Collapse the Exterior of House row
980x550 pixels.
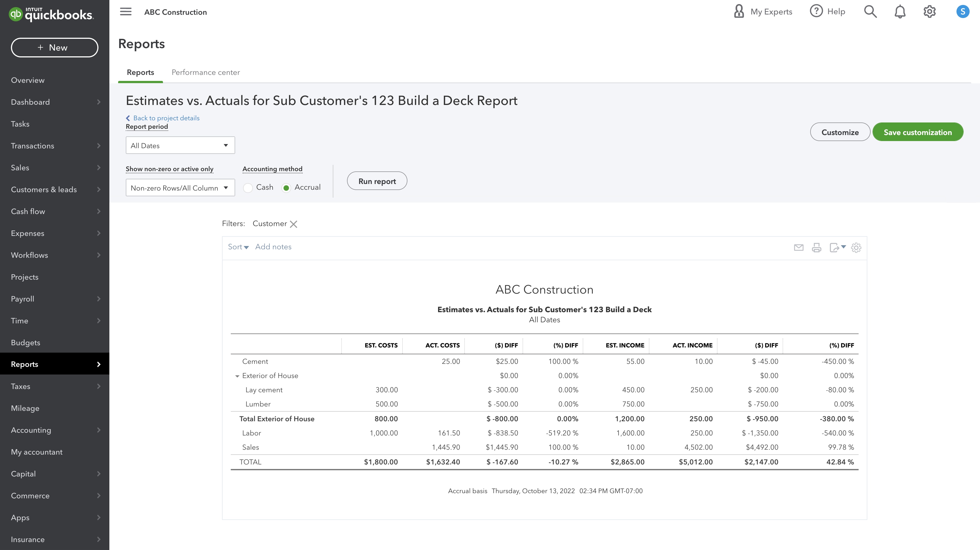coord(237,376)
